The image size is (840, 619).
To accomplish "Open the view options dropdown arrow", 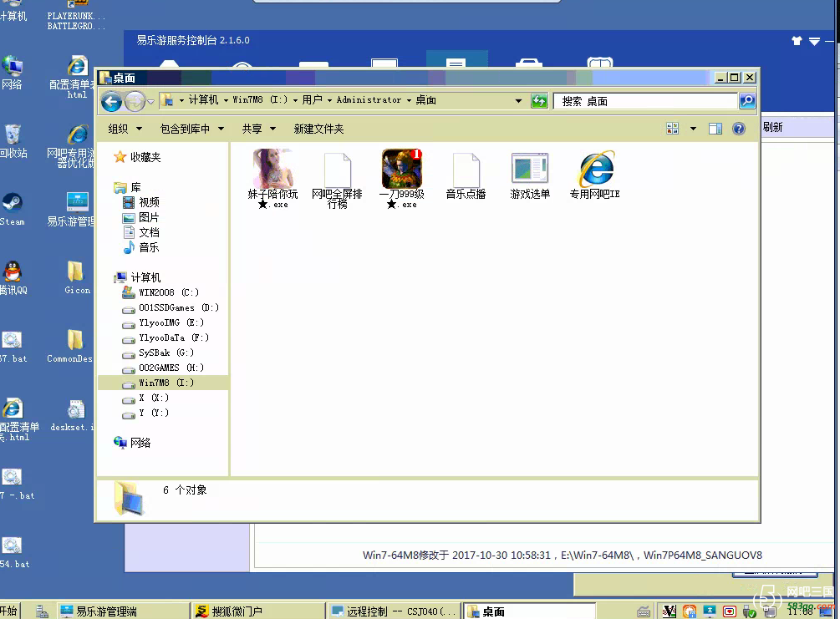I will [x=693, y=129].
